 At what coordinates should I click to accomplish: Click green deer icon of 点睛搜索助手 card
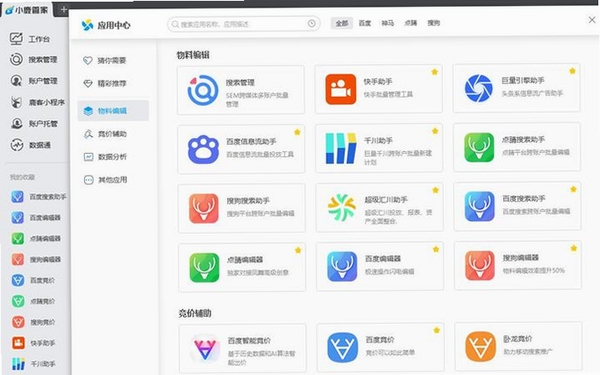tap(479, 147)
